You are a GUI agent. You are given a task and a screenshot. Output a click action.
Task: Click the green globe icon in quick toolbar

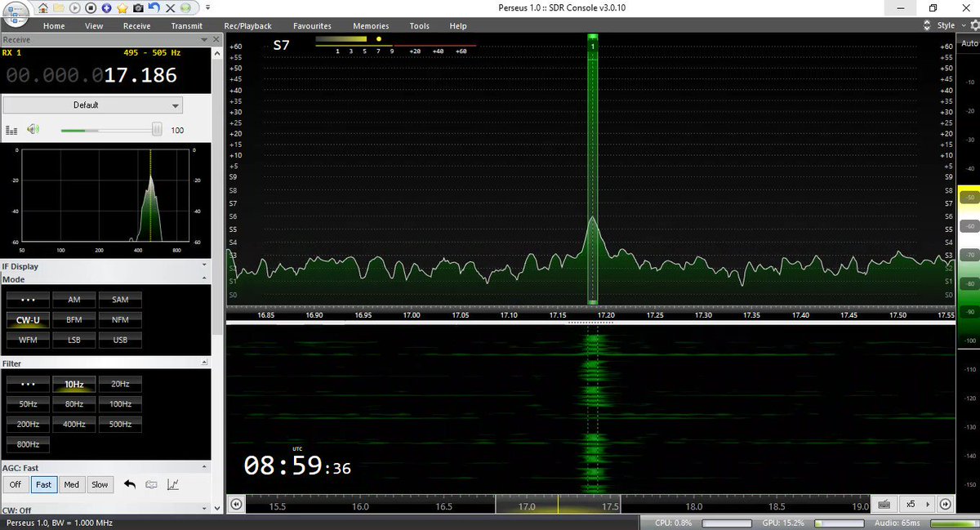pos(185,7)
